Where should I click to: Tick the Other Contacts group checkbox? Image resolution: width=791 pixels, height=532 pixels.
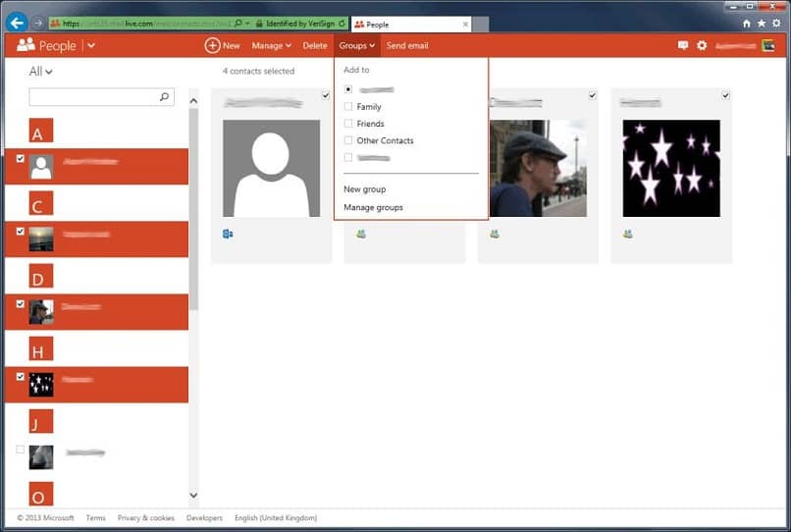[348, 140]
